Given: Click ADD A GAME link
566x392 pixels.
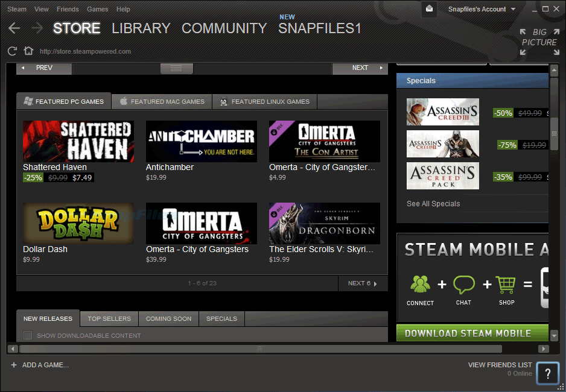Looking at the screenshot, I should (x=45, y=365).
